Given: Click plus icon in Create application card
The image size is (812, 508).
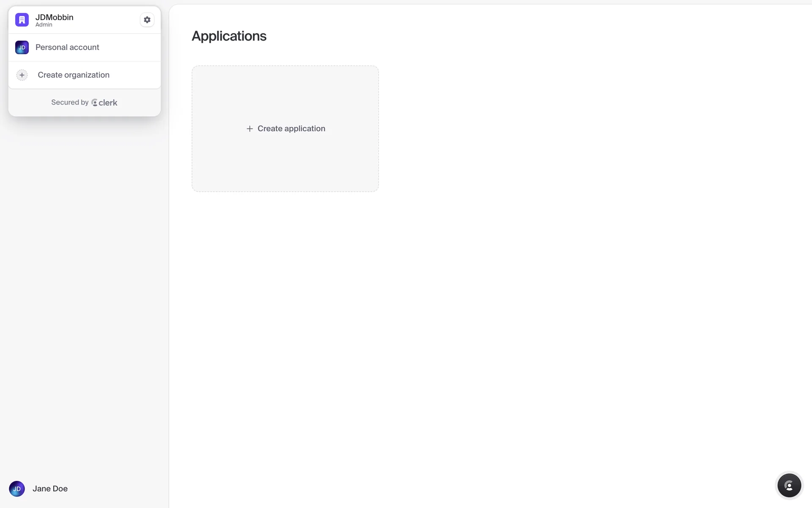Looking at the screenshot, I should coord(250,129).
